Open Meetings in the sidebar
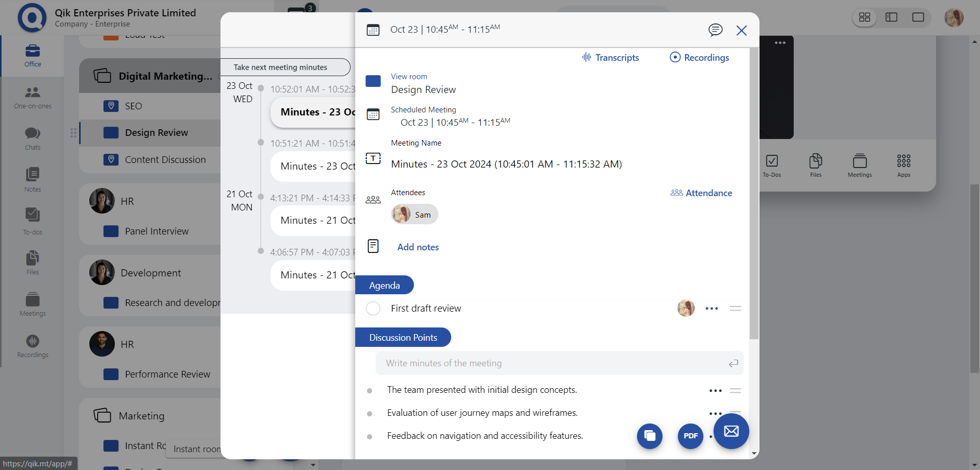This screenshot has height=470, width=980. [33, 304]
